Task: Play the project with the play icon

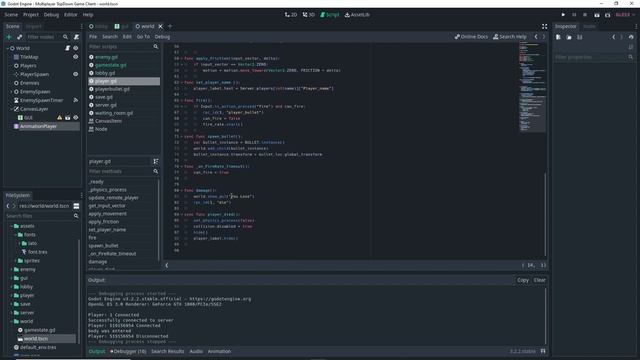Action: pos(563,15)
